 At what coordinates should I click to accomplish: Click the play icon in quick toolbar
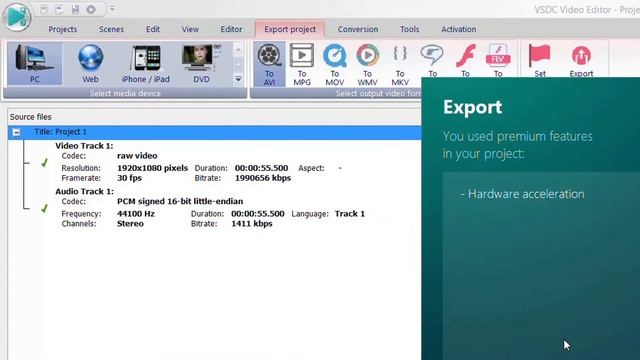click(91, 9)
